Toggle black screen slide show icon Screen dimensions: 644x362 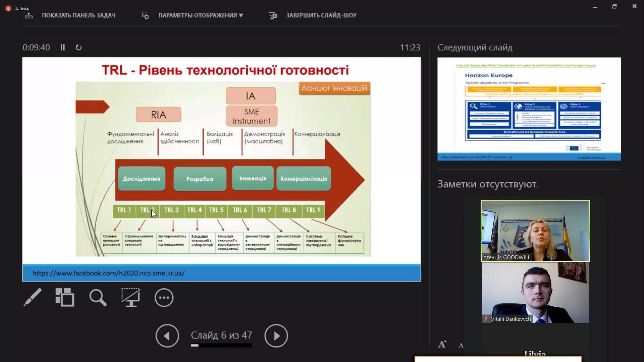tap(130, 297)
